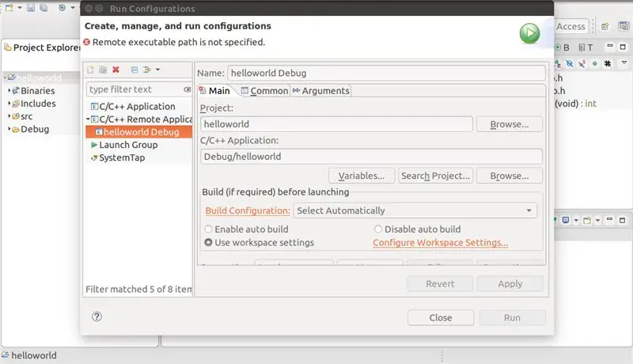
Task: Click the Close button in the dialog
Action: [x=441, y=317]
